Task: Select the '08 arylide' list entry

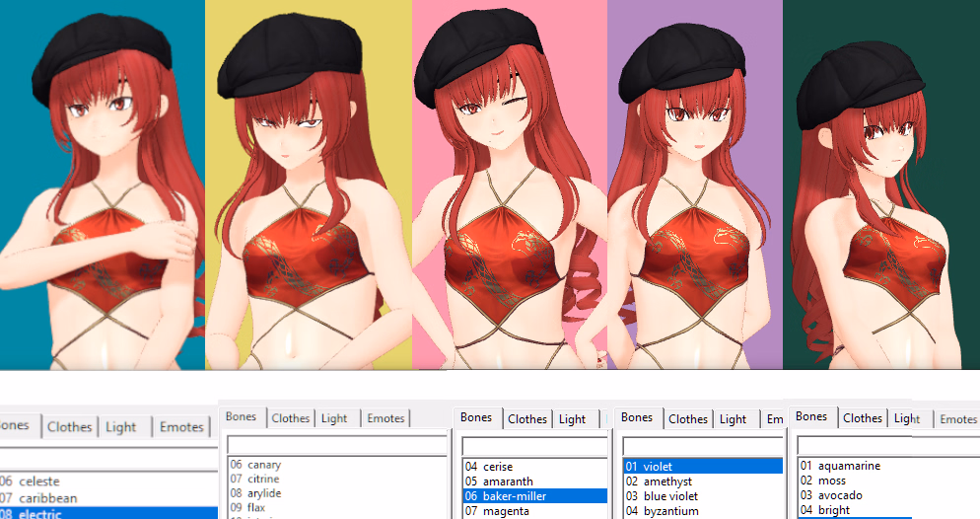Action: pos(337,493)
